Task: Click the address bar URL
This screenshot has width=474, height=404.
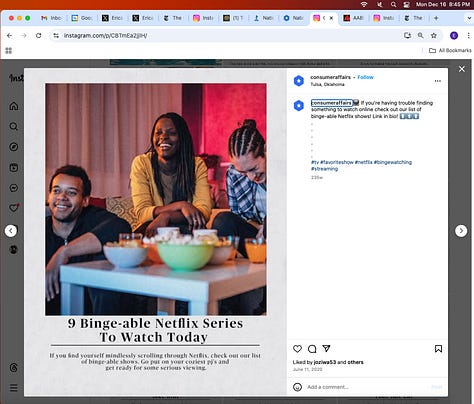Action: click(105, 35)
